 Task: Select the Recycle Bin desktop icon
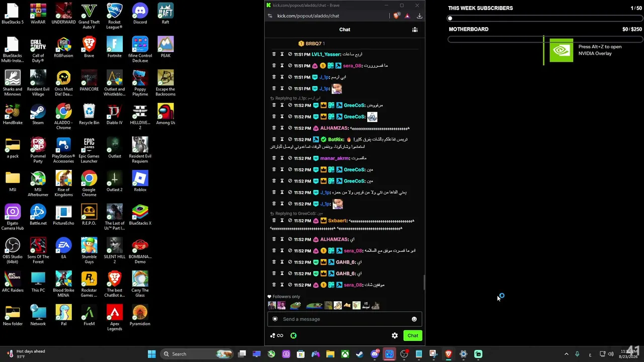[x=89, y=114]
